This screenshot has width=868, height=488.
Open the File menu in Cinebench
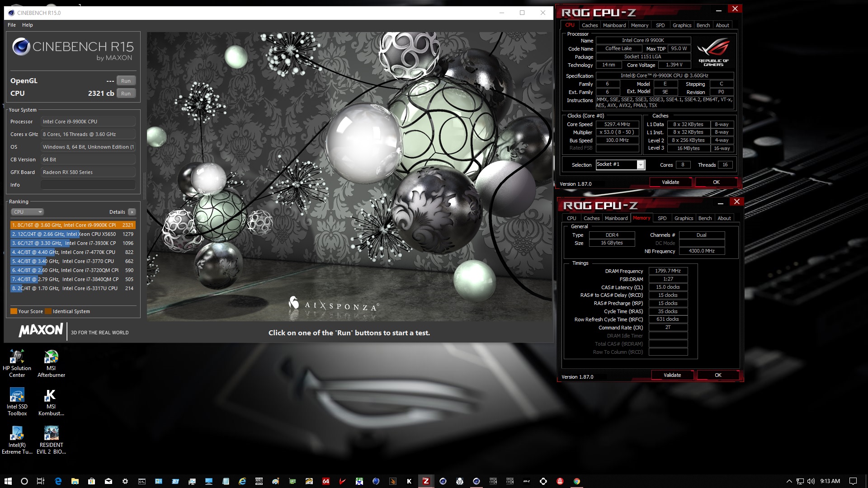coord(12,25)
